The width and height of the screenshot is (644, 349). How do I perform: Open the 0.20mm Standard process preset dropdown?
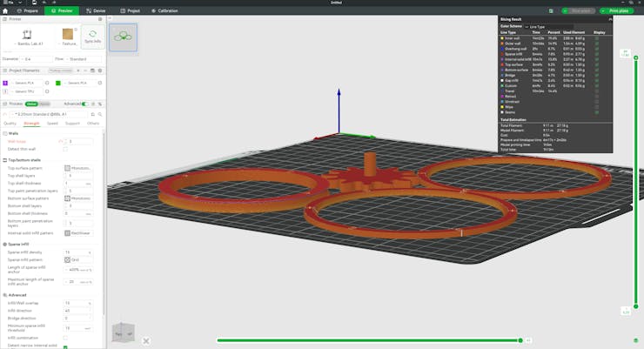(x=49, y=114)
